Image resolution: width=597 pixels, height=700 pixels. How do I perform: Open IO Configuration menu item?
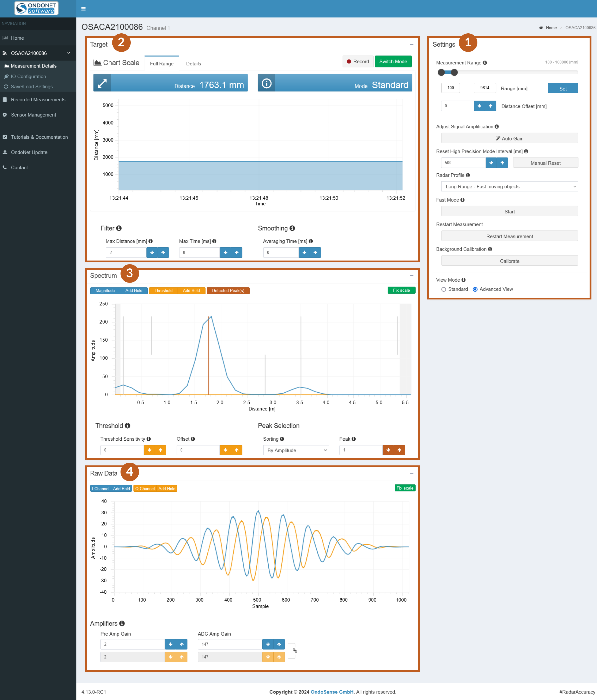point(28,76)
